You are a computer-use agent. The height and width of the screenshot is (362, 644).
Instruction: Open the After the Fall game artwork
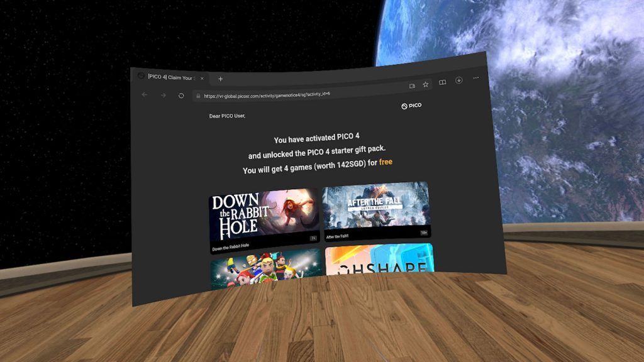tap(376, 205)
